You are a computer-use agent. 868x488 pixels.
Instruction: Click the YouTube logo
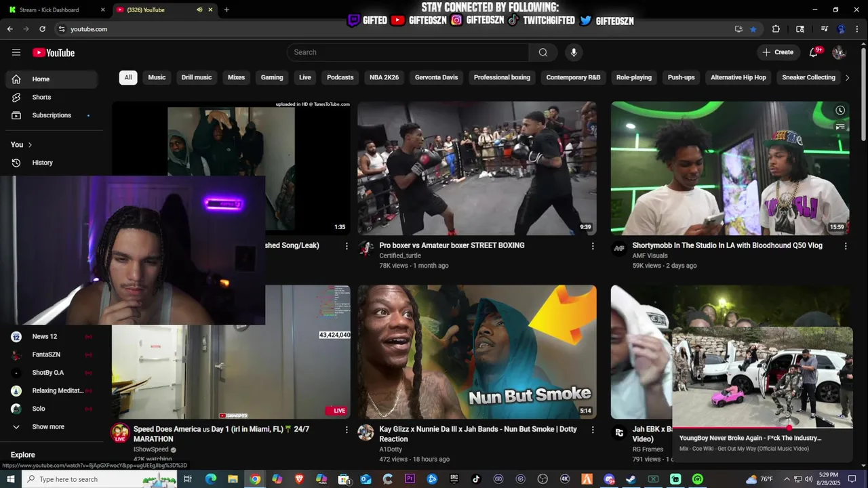coord(54,52)
